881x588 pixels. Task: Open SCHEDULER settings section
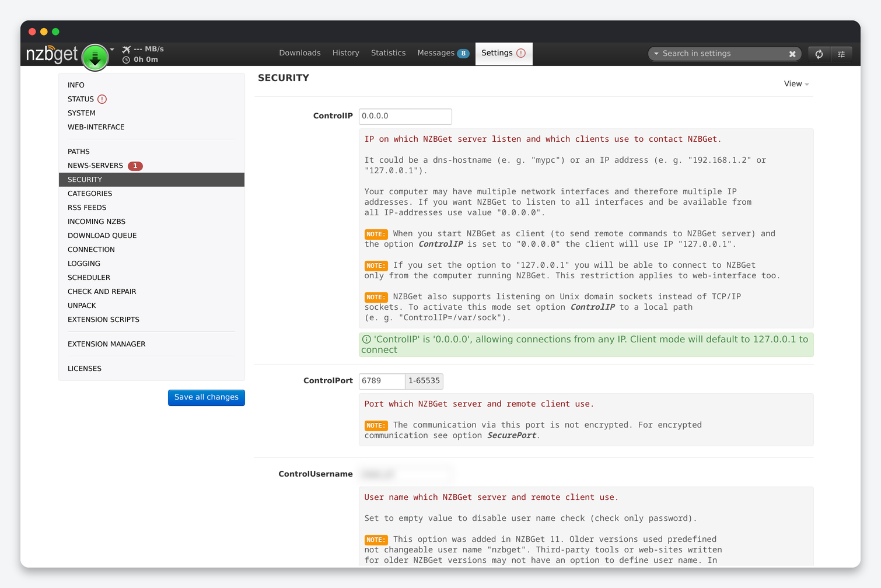[x=152, y=278]
